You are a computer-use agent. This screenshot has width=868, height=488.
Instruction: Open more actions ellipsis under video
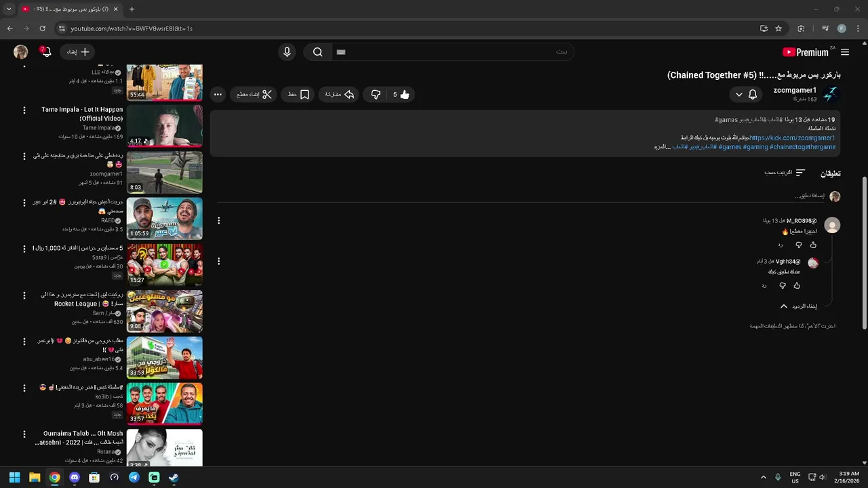tap(218, 95)
